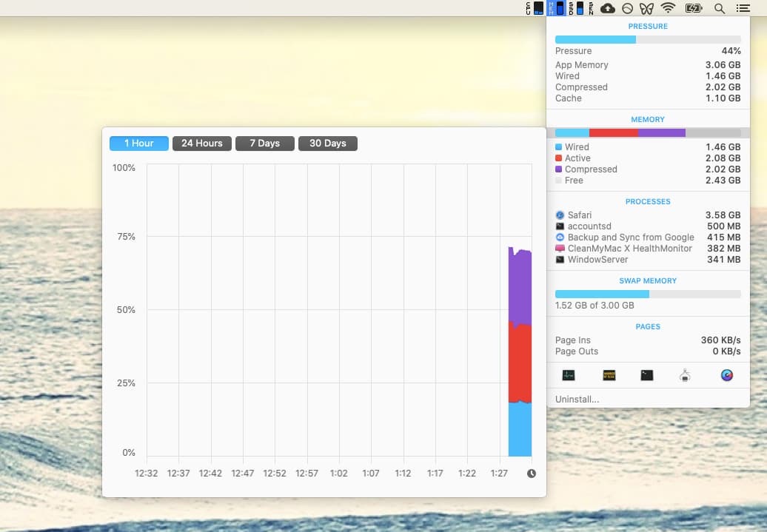Image resolution: width=767 pixels, height=532 pixels.
Task: Click Uninstall... in the memory menu
Action: (577, 400)
